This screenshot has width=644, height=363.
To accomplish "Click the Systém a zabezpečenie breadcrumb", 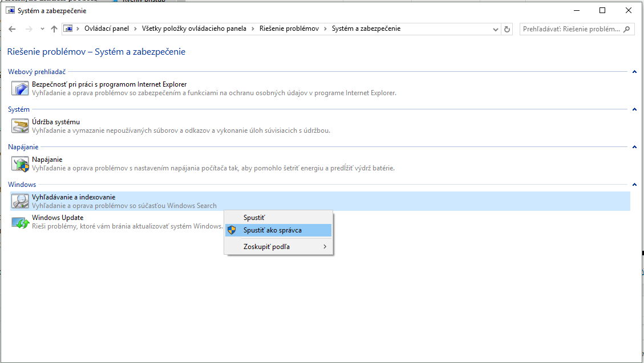I will [366, 28].
